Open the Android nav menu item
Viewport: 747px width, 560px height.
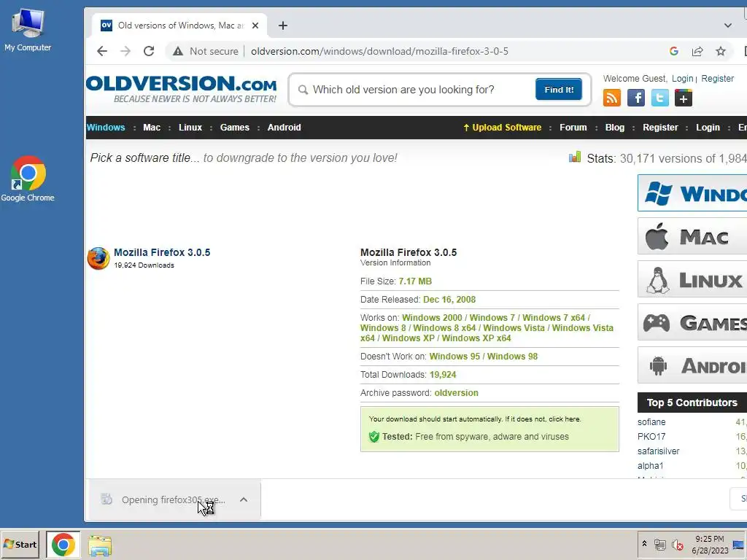click(x=285, y=127)
